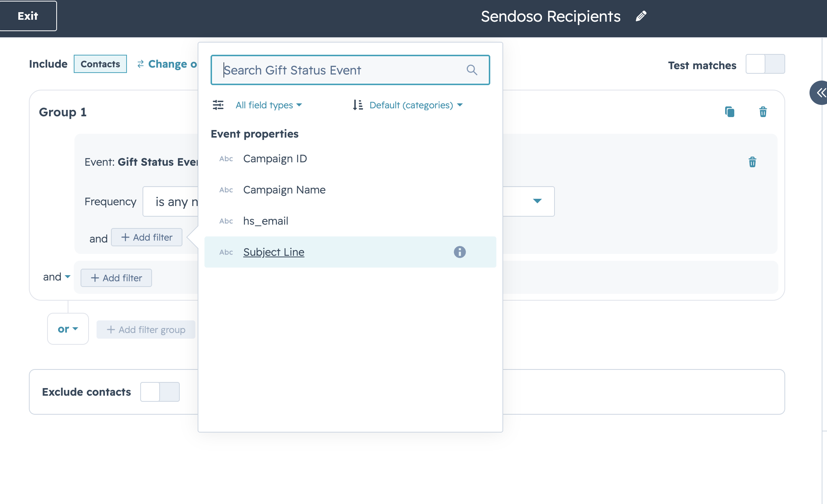This screenshot has width=827, height=504.
Task: Delete the Gift Status Event filter trash icon
Action: [x=753, y=162]
